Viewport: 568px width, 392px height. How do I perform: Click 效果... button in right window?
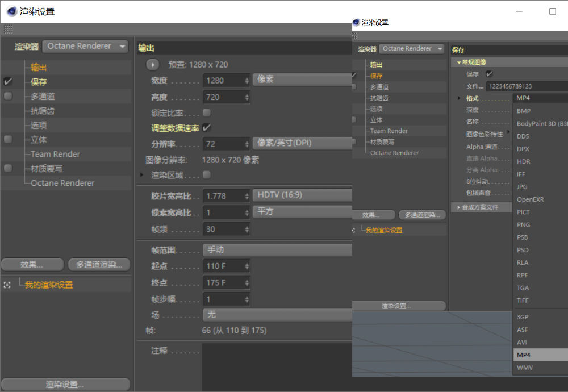[374, 215]
